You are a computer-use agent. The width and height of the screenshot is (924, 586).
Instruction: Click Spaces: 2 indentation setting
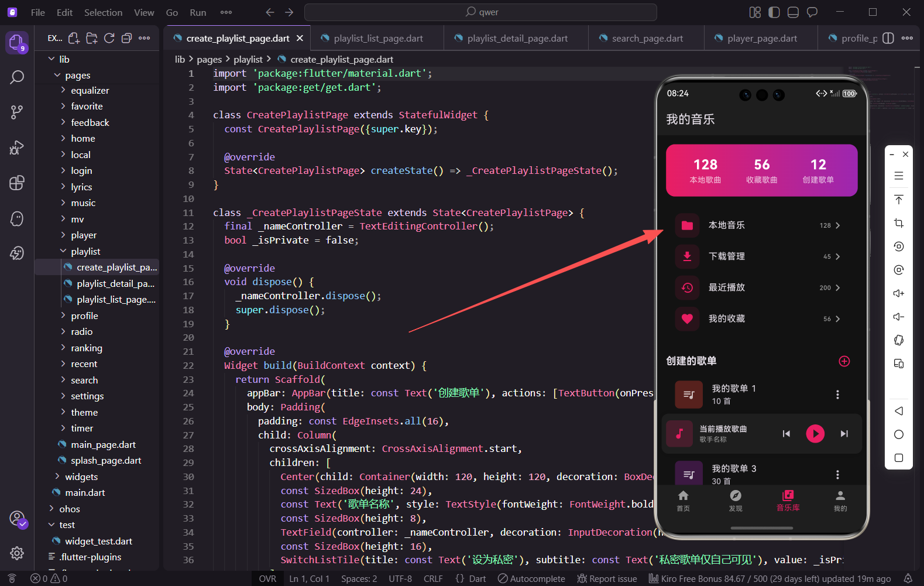(359, 578)
